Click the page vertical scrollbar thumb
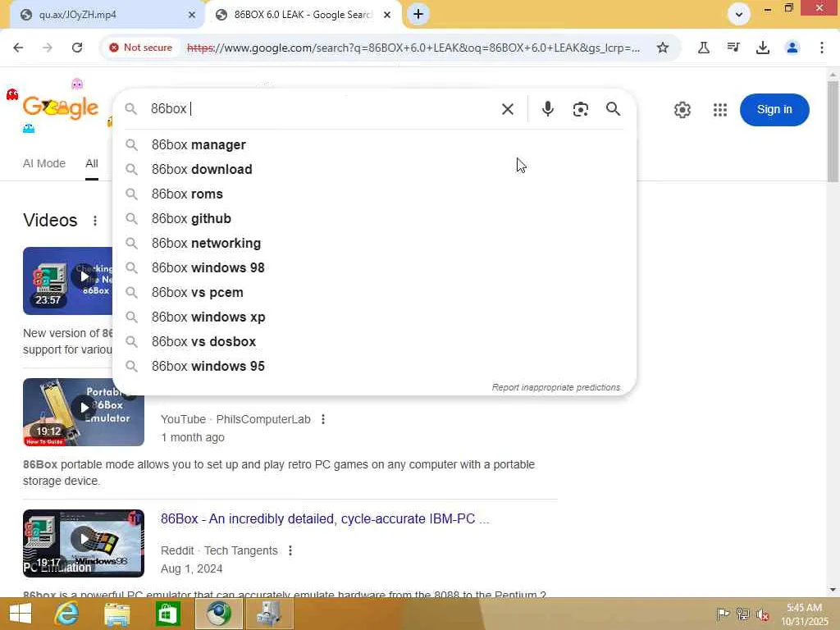 (x=833, y=131)
